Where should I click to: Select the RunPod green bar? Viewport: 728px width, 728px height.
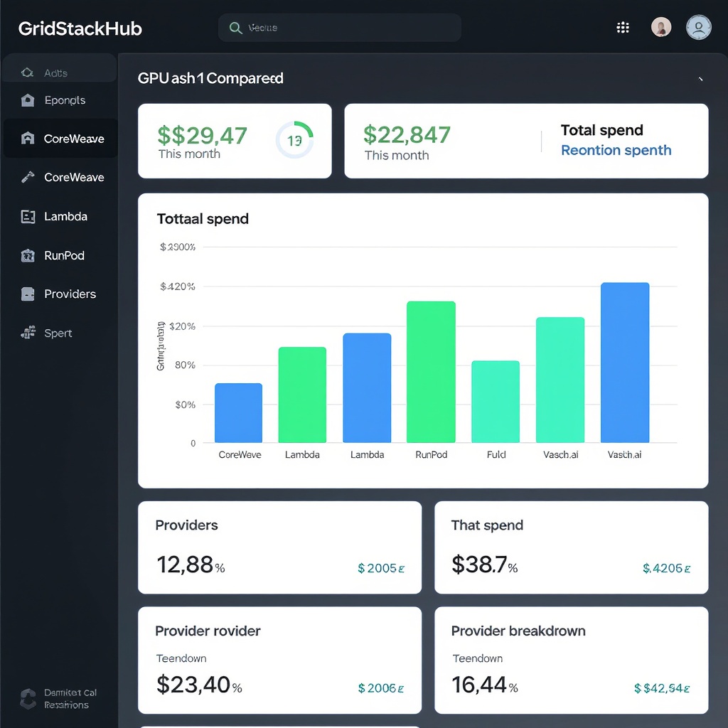click(x=431, y=372)
